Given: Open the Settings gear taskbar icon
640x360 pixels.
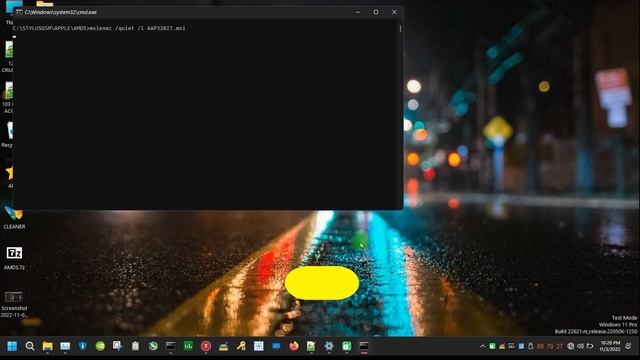Looking at the screenshot, I should [x=329, y=346].
